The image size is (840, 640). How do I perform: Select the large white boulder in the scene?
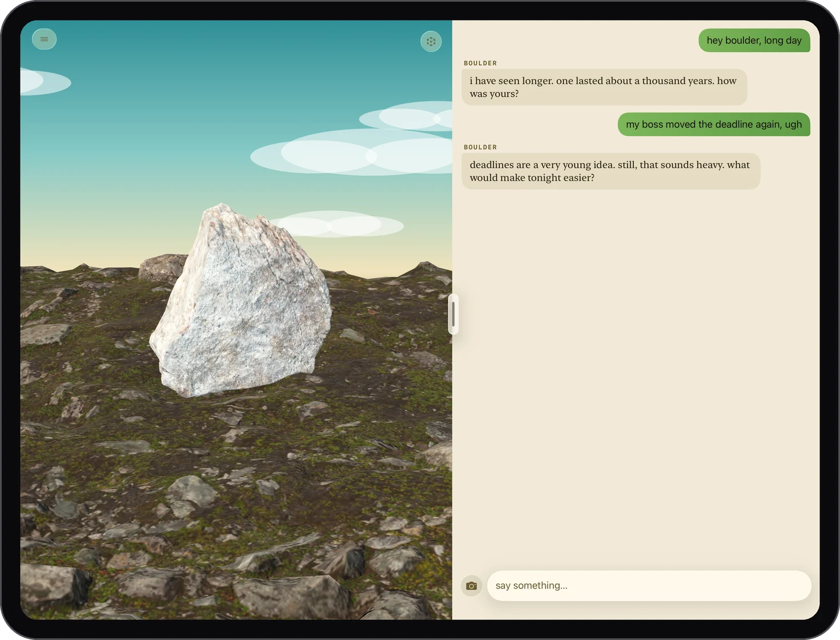coord(242,301)
